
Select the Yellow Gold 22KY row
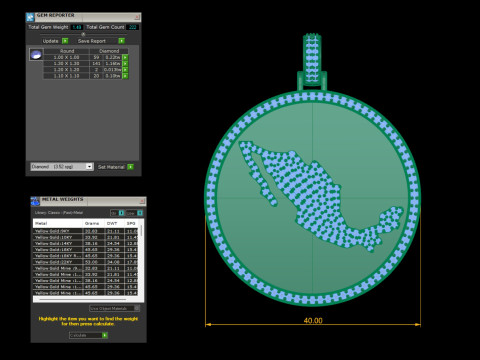86,262
